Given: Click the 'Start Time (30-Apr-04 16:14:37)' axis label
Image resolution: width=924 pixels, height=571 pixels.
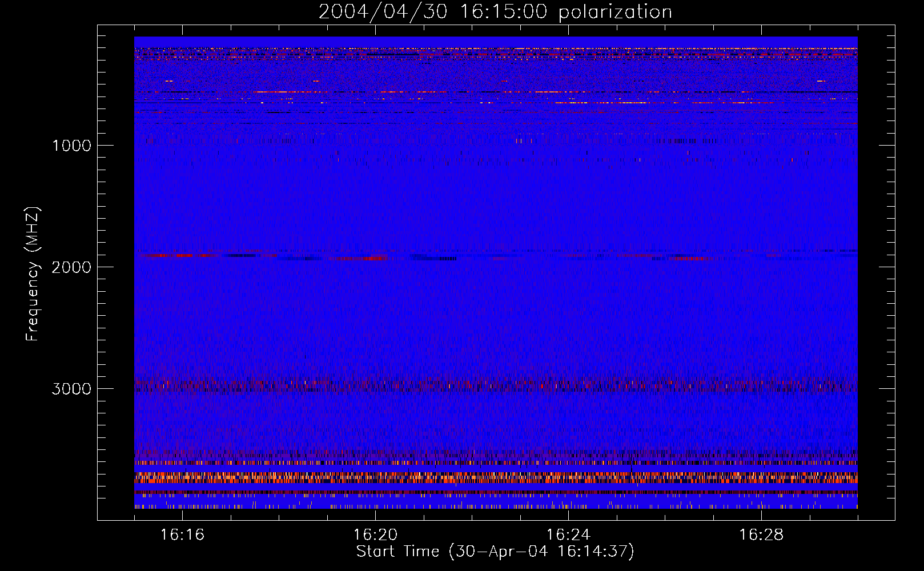Looking at the screenshot, I should (x=495, y=552).
